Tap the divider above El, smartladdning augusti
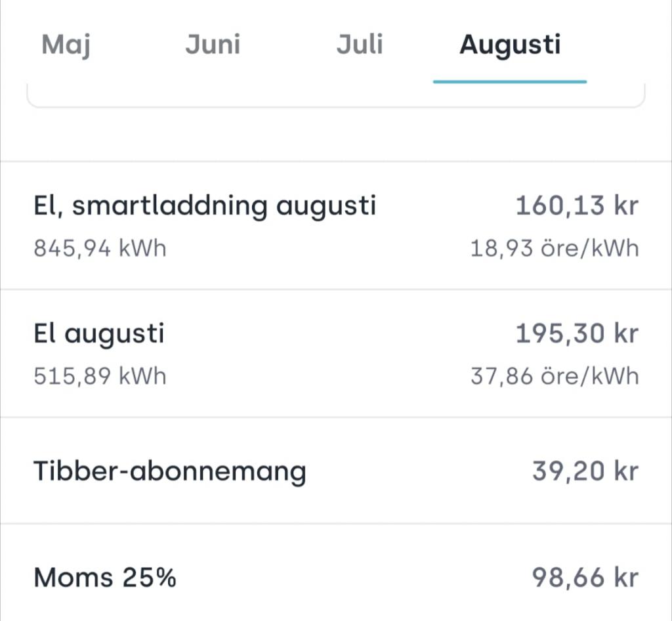This screenshot has height=621, width=672. coord(336,161)
